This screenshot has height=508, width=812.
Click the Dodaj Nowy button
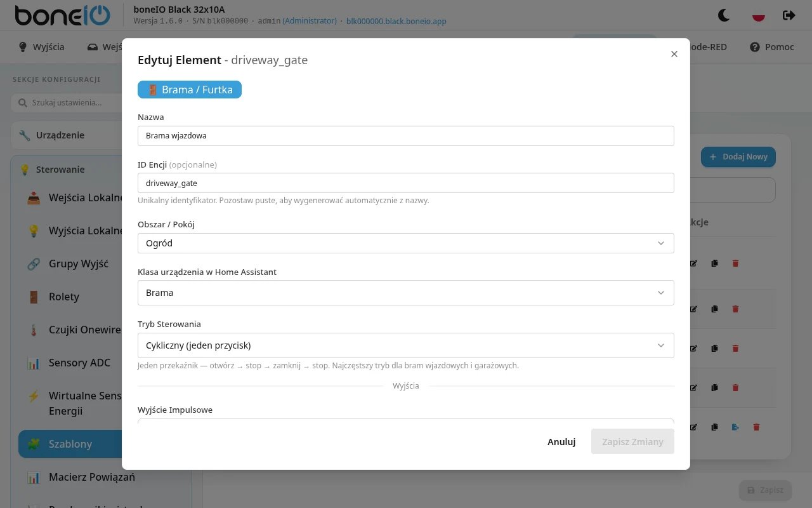(738, 157)
